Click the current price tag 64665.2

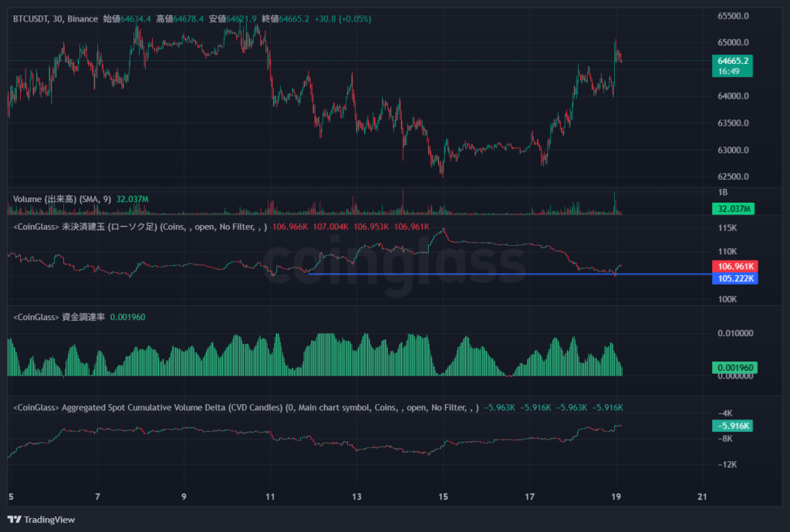click(733, 66)
